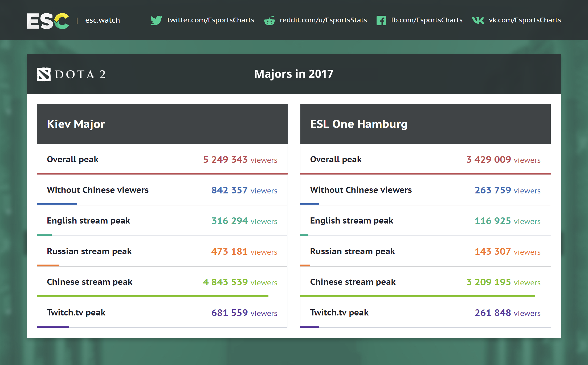Image resolution: width=588 pixels, height=365 pixels.
Task: Click the Twitter bird icon
Action: [156, 20]
